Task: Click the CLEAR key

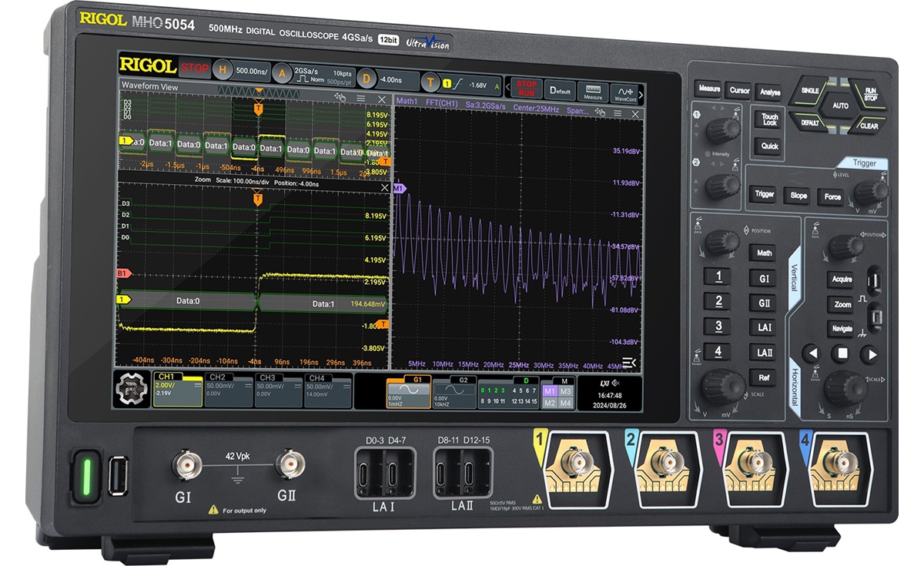Action: (x=868, y=126)
